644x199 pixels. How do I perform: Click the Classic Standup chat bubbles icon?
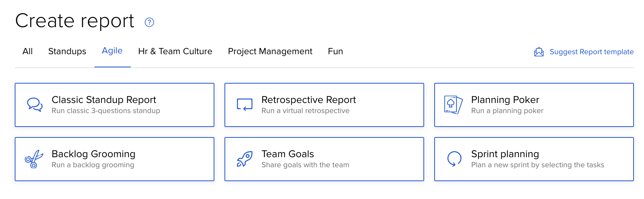point(35,105)
